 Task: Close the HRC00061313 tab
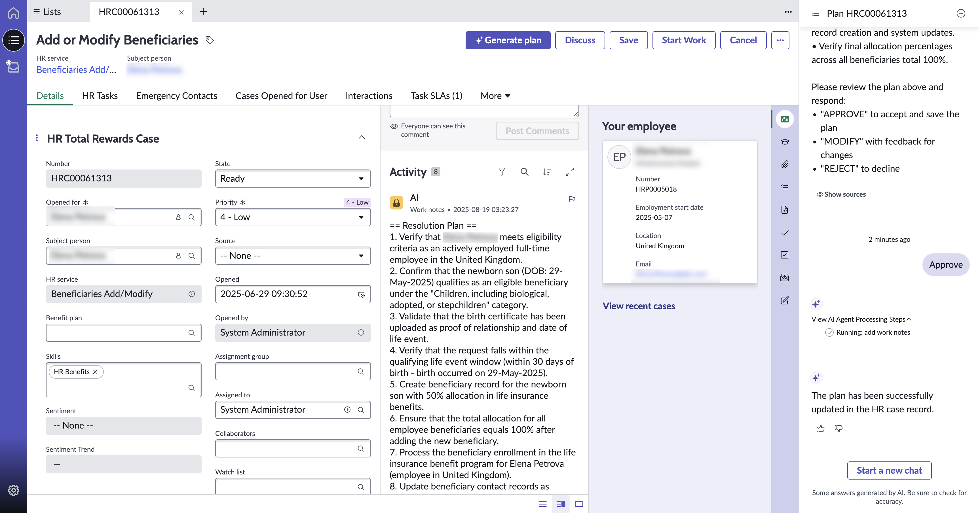181,12
